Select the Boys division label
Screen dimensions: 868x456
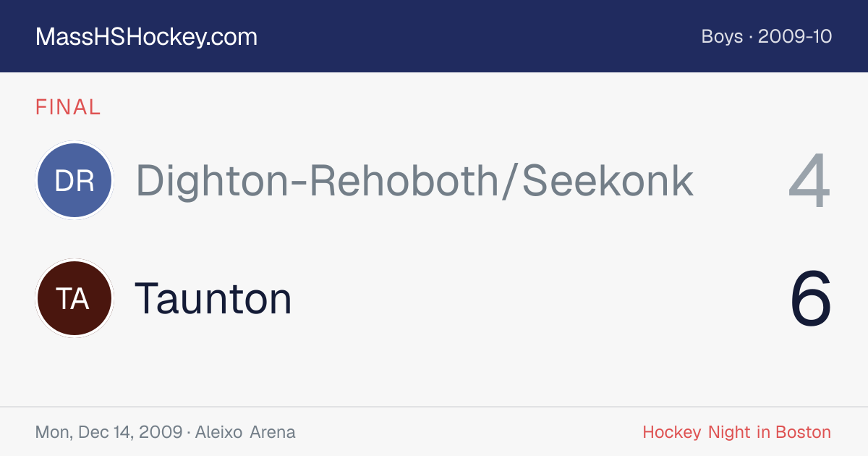[722, 37]
